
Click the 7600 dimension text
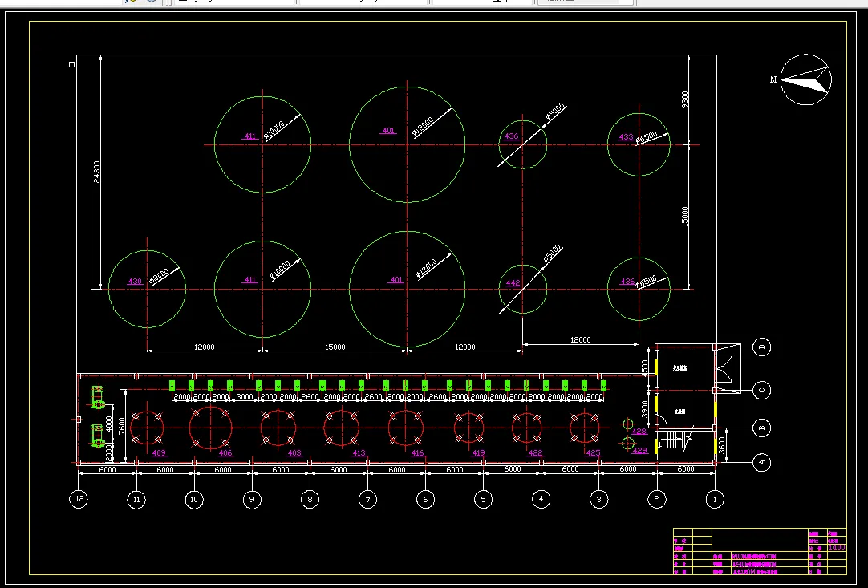121,426
